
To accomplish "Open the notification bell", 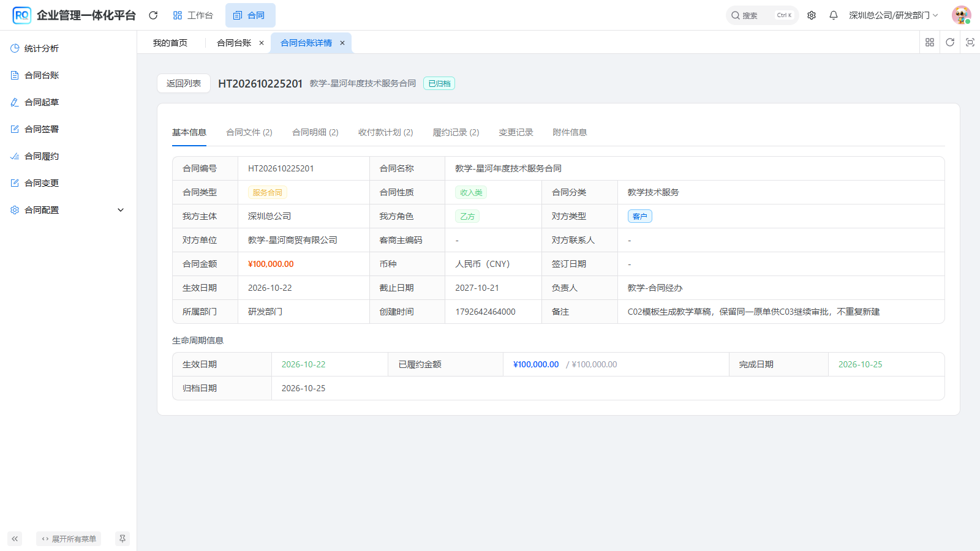I will point(834,15).
